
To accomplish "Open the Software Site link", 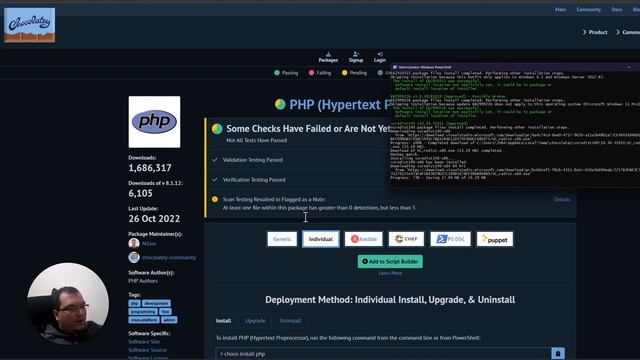I will [x=144, y=342].
